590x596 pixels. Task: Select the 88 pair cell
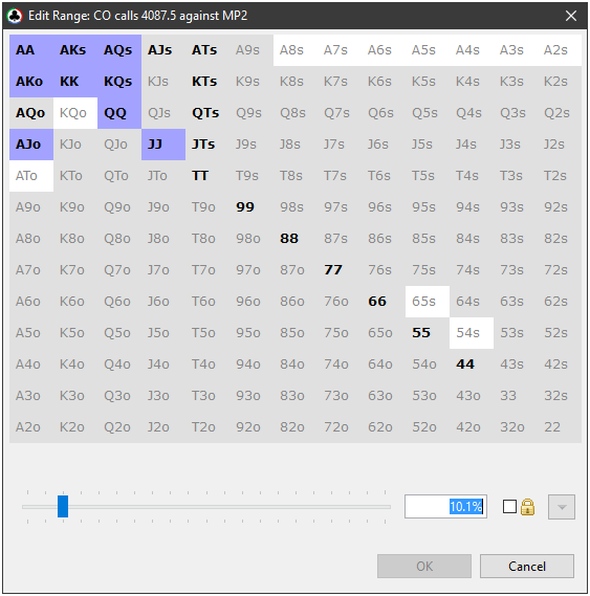tap(295, 239)
